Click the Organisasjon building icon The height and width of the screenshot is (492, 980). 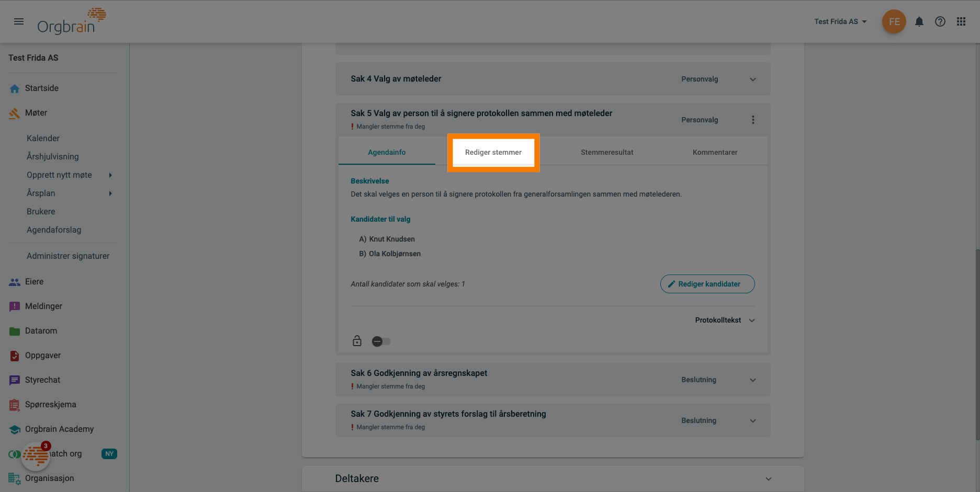pyautogui.click(x=15, y=478)
